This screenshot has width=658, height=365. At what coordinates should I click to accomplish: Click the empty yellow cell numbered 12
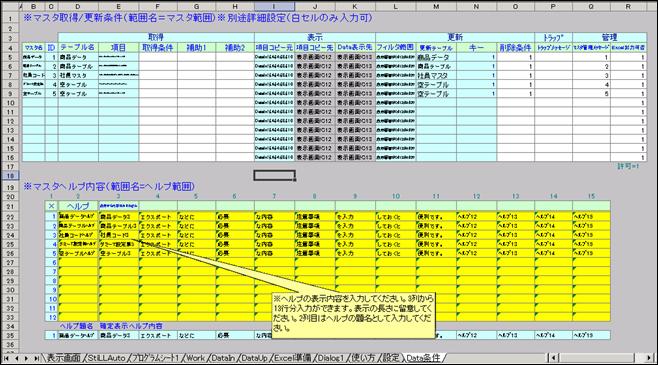78,317
